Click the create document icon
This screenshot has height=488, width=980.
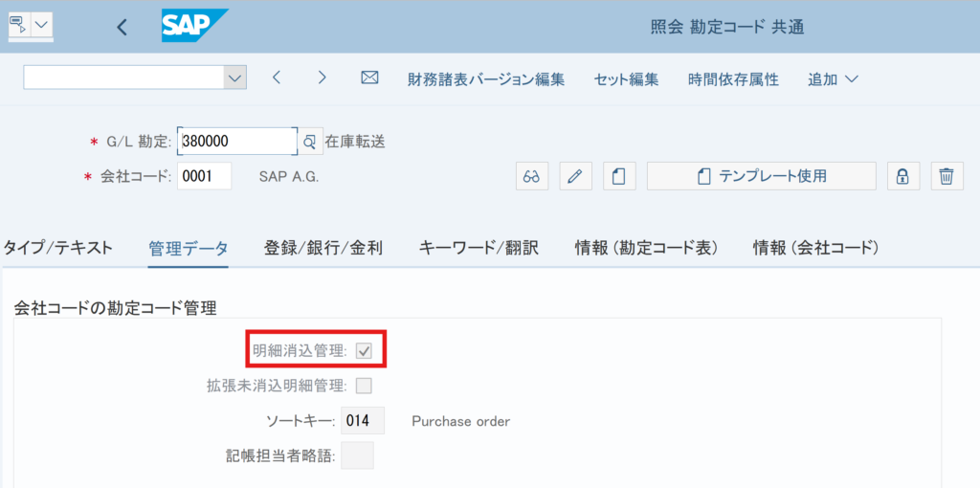coord(619,176)
